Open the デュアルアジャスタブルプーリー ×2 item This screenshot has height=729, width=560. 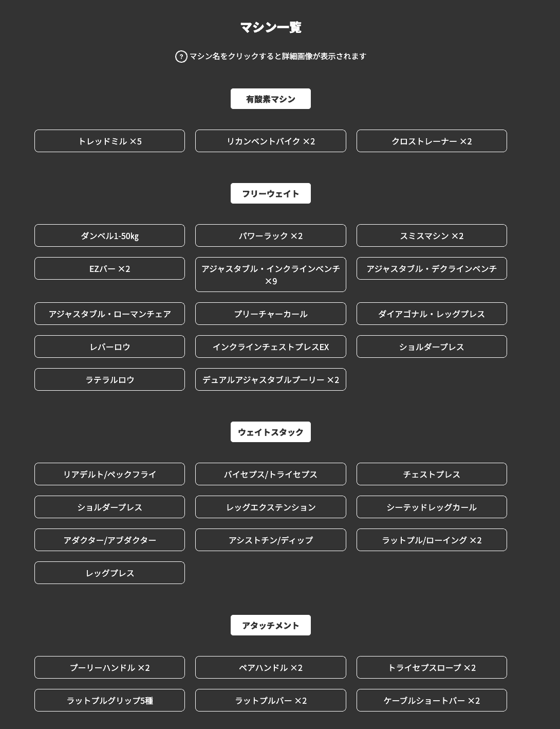point(270,379)
